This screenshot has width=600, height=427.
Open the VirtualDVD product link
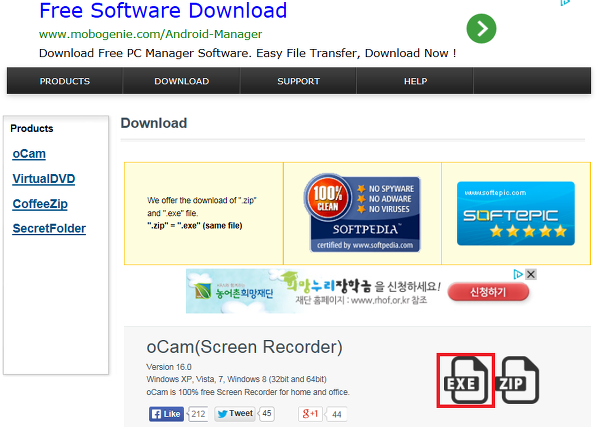(44, 179)
